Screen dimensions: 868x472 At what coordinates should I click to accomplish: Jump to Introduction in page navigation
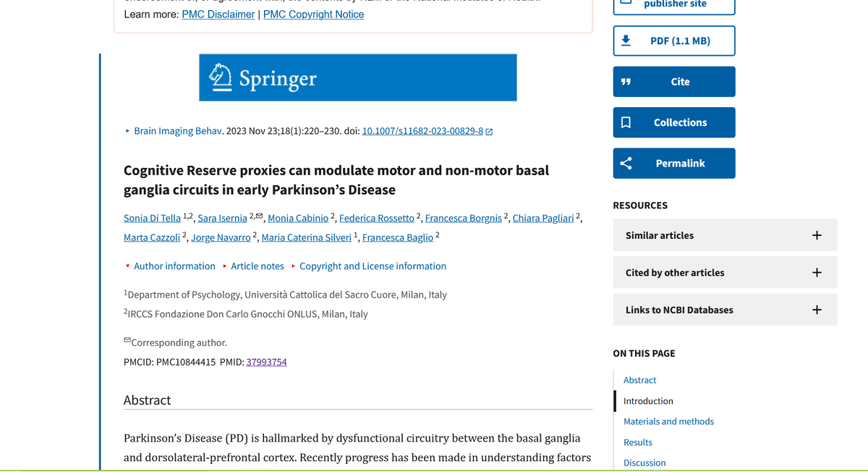click(x=648, y=401)
